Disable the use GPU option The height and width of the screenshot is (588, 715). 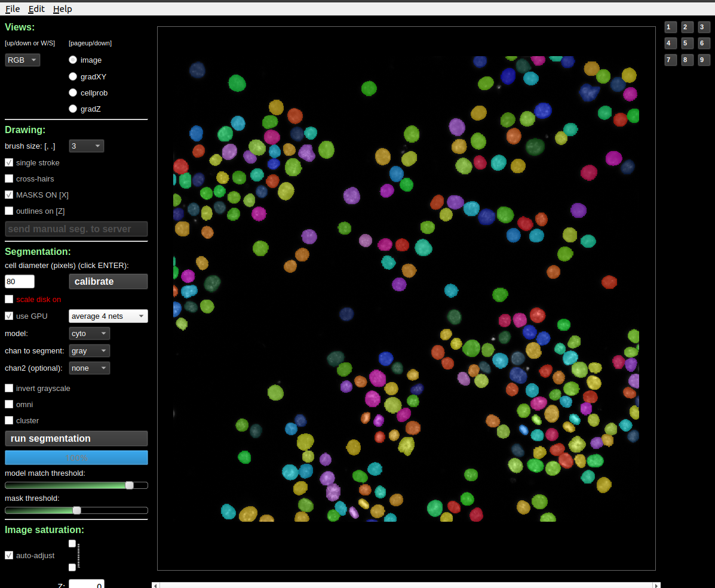click(x=9, y=316)
